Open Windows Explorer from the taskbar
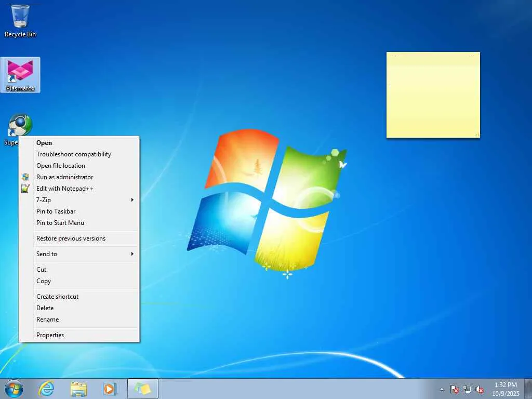This screenshot has height=399, width=532. 78,389
